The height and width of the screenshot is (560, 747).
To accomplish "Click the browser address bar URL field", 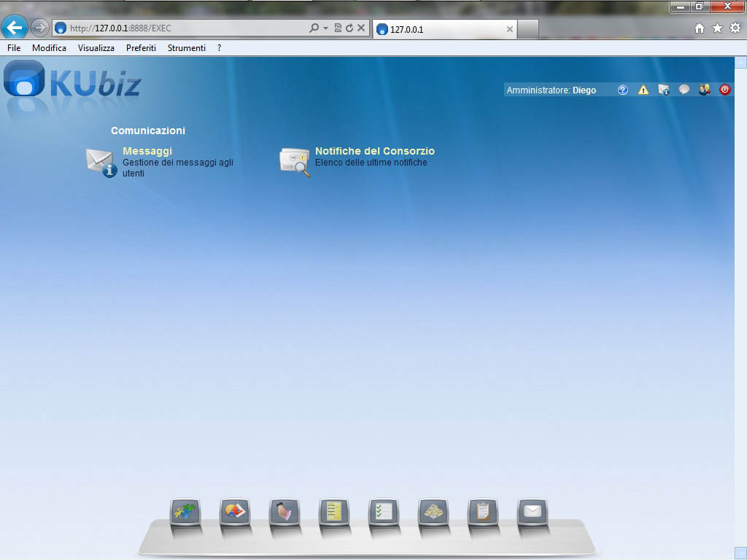I will click(x=182, y=28).
